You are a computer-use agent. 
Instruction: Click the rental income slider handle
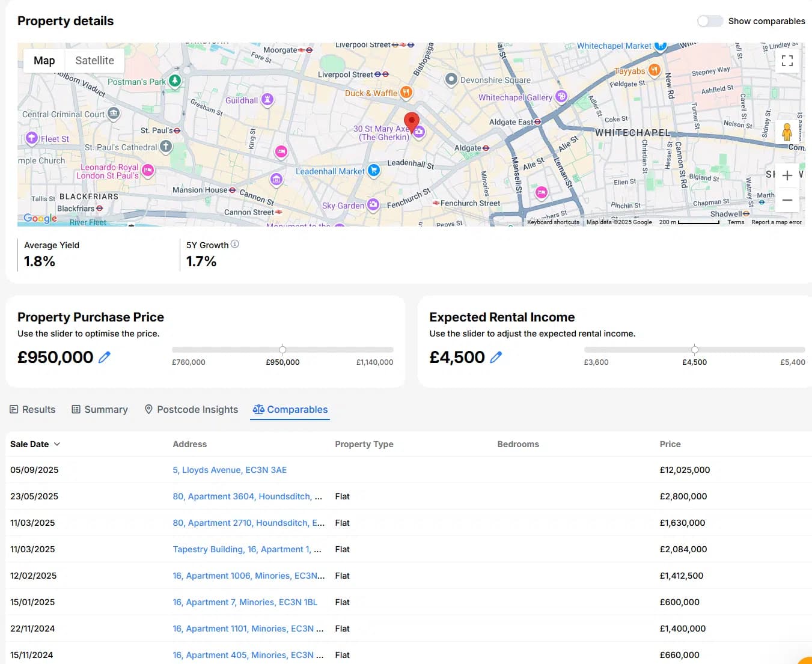click(x=695, y=349)
